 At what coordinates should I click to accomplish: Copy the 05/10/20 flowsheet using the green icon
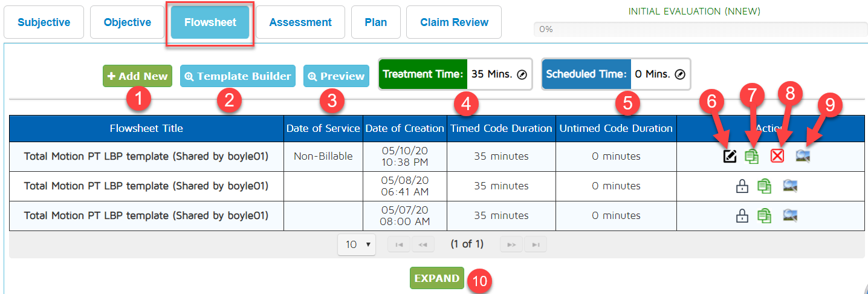(752, 156)
